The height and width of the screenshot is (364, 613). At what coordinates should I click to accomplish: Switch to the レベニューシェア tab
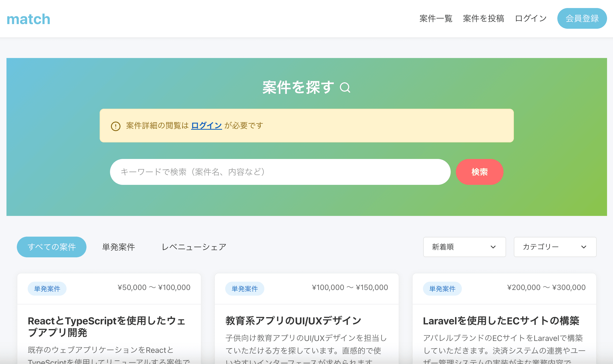pos(194,247)
